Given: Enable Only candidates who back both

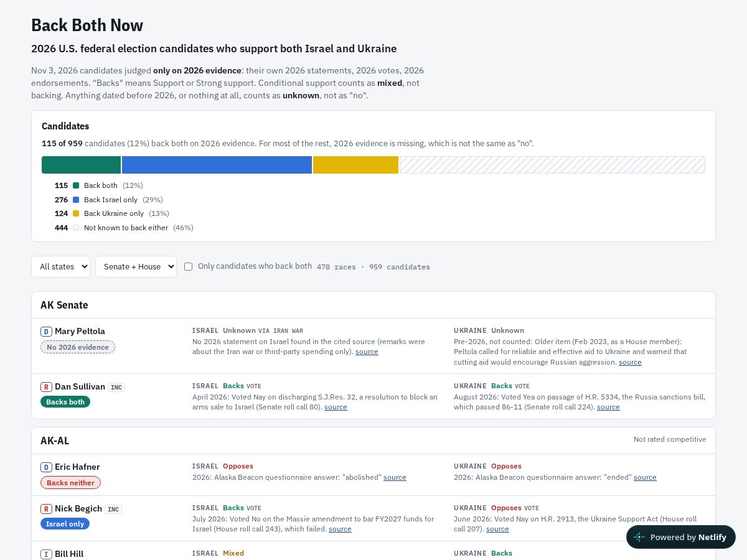Looking at the screenshot, I should coord(188,266).
